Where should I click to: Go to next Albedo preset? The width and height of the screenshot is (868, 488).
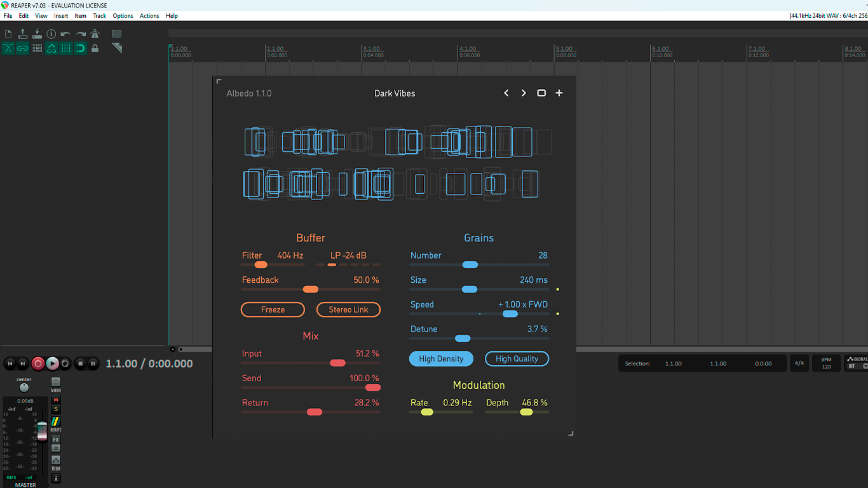tap(524, 93)
